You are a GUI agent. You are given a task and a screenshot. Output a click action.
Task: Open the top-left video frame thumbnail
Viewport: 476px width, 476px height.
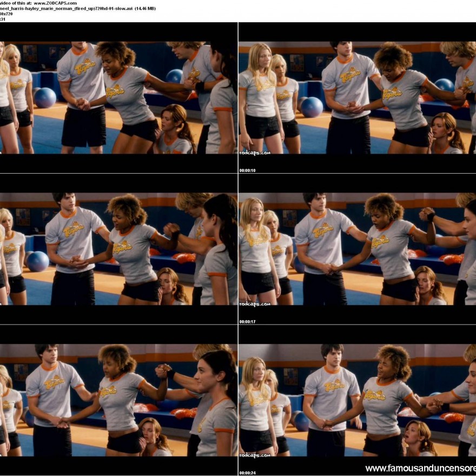[x=118, y=97]
